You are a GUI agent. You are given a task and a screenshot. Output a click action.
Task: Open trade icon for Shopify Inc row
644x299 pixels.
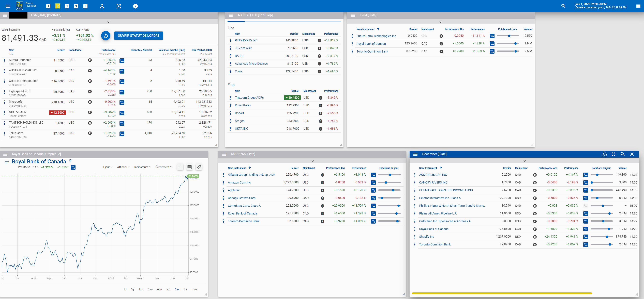pos(586,237)
